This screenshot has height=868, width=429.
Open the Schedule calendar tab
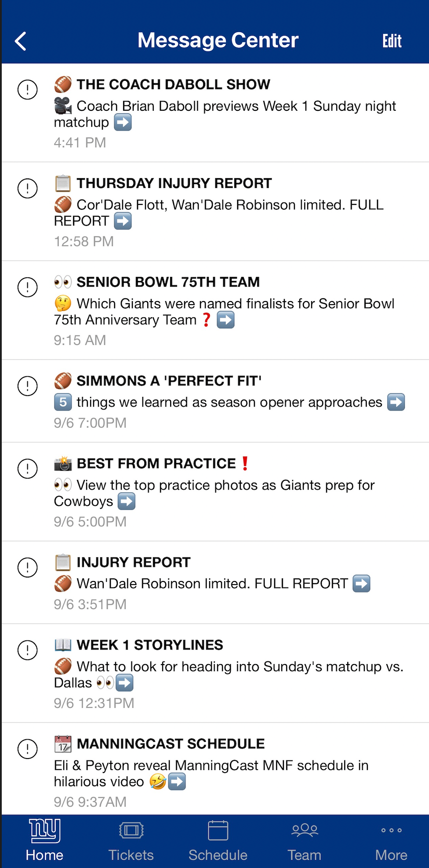[x=218, y=840]
